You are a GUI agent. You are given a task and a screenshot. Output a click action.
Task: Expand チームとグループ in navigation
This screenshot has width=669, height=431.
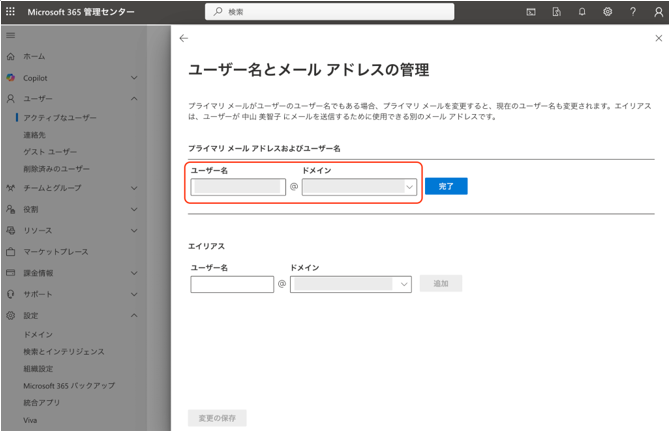tap(134, 187)
